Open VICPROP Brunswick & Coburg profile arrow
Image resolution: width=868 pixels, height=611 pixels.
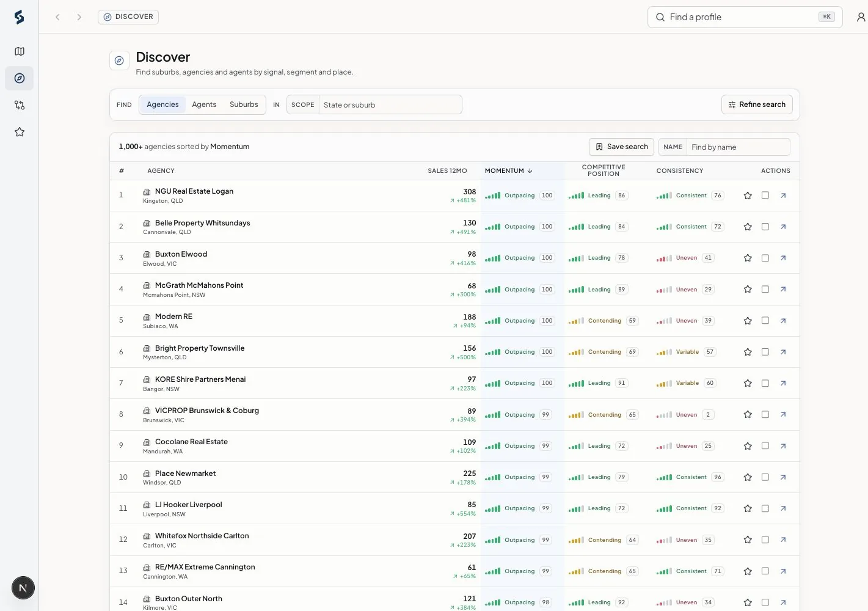coord(783,414)
